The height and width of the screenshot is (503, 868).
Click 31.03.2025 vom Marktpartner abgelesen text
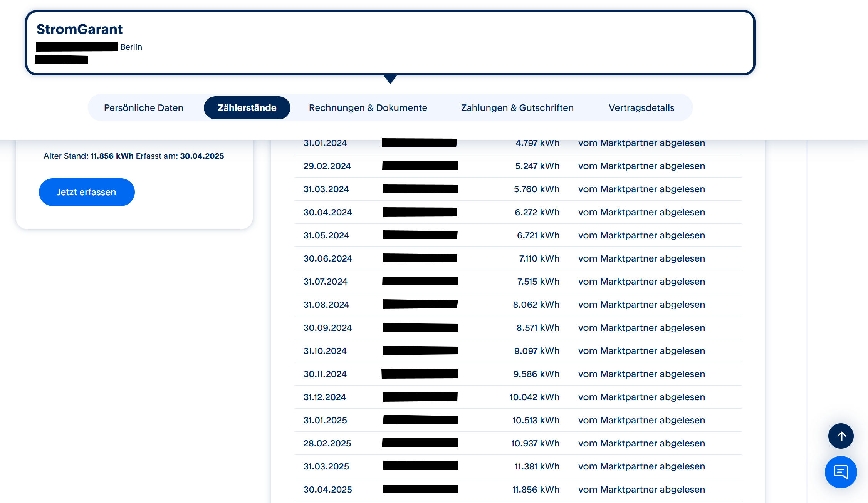click(641, 466)
